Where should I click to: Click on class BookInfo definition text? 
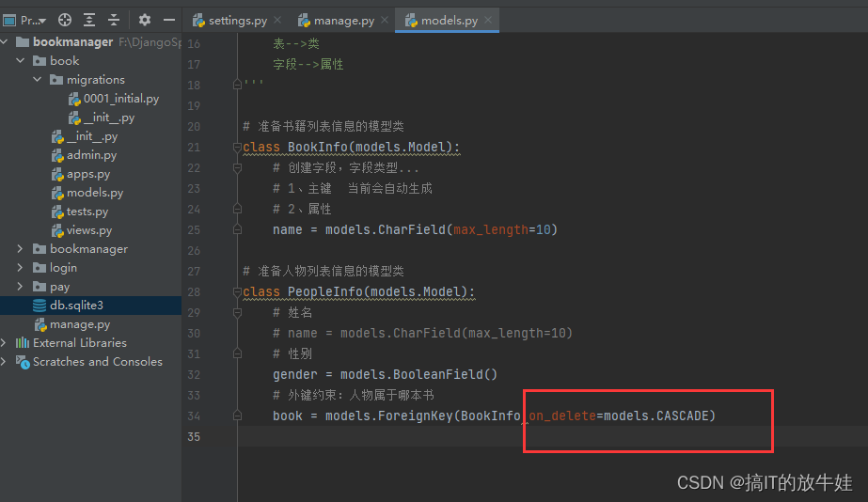352,148
